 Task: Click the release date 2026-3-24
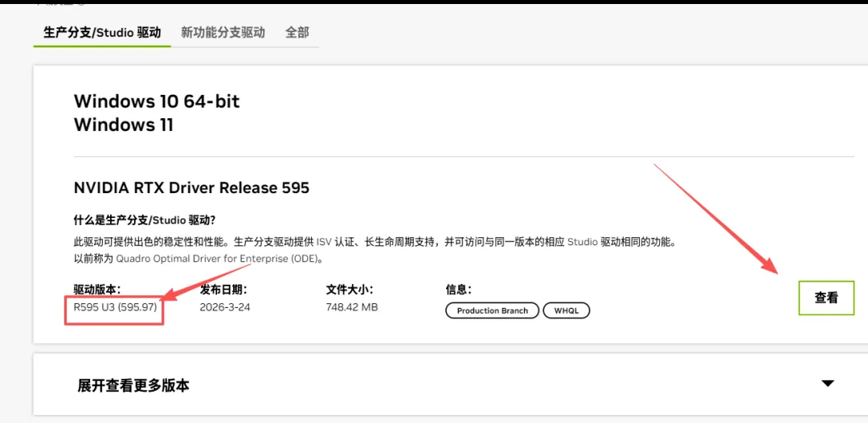225,306
